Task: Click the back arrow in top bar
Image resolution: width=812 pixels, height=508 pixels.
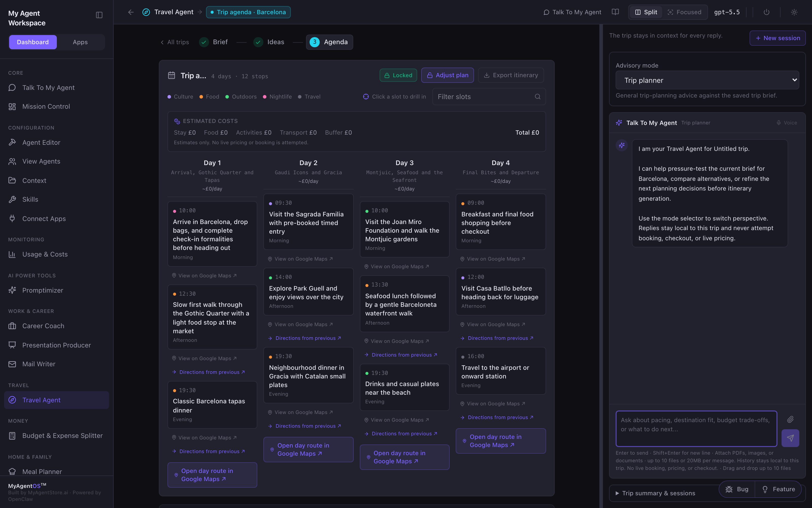Action: 131,12
